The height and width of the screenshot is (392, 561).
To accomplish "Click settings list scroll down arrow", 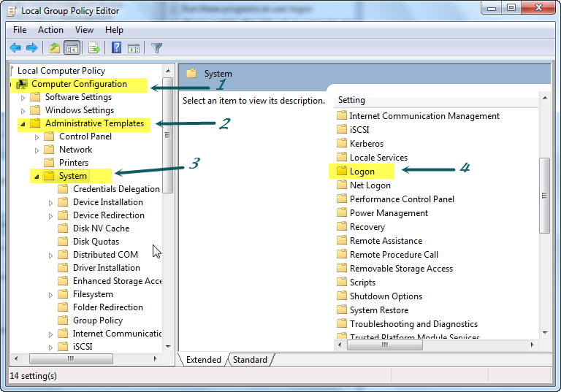I will point(544,333).
